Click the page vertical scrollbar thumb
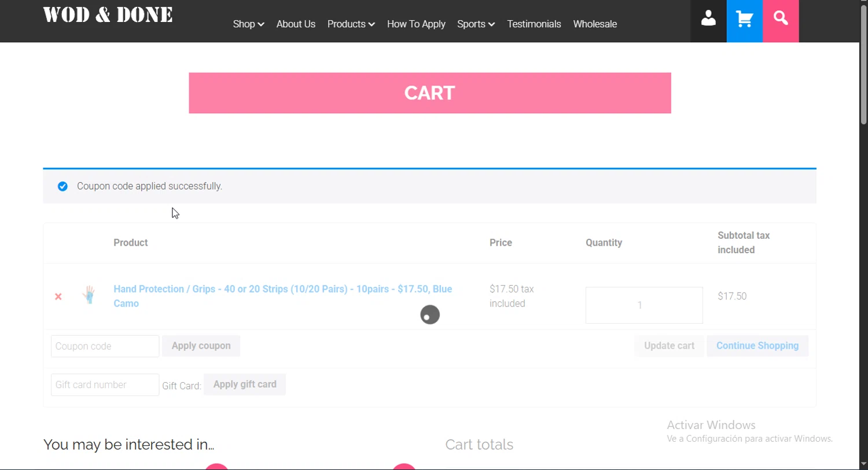The image size is (868, 470). click(863, 65)
